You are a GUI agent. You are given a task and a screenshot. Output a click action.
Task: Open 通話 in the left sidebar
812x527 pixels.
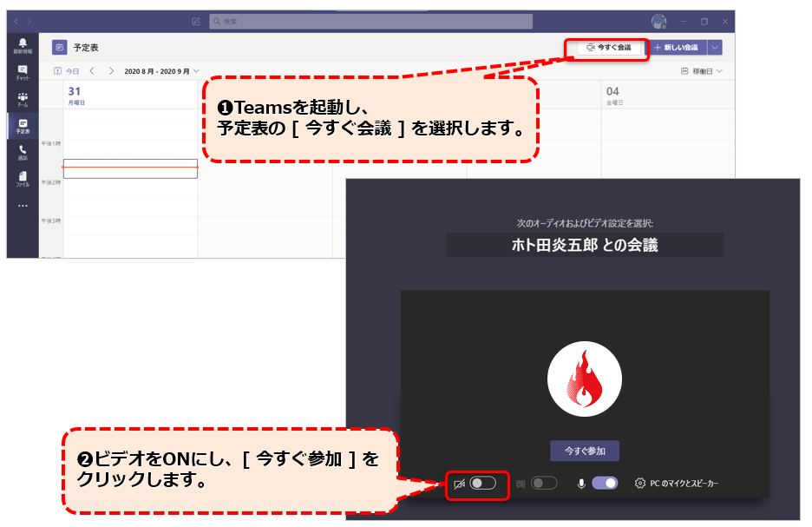tap(23, 153)
